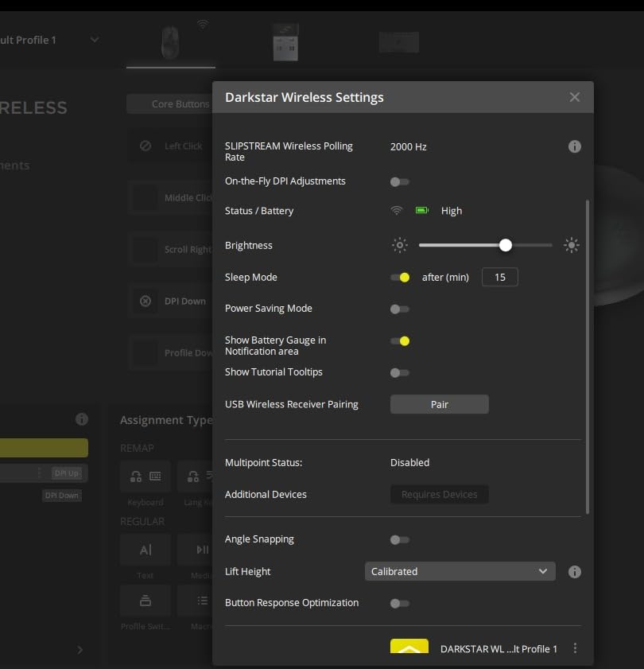Click the green battery status icon
644x669 pixels.
422,210
